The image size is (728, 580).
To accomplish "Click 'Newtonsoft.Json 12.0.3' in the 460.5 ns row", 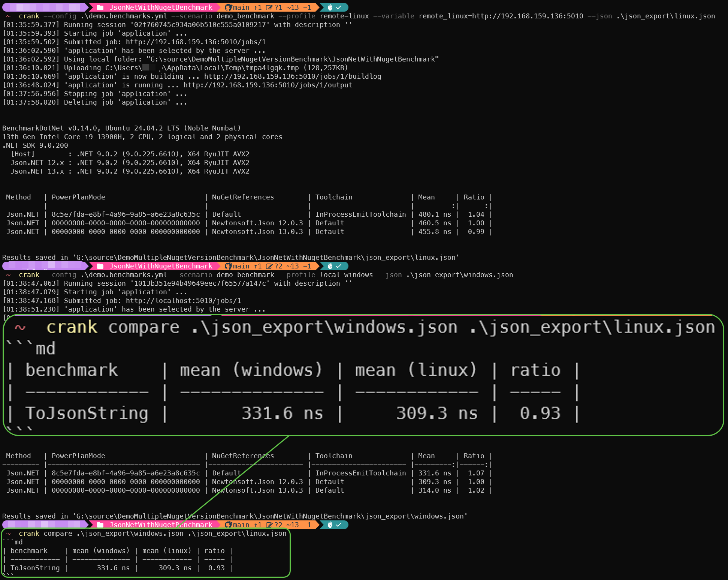I will (257, 223).
